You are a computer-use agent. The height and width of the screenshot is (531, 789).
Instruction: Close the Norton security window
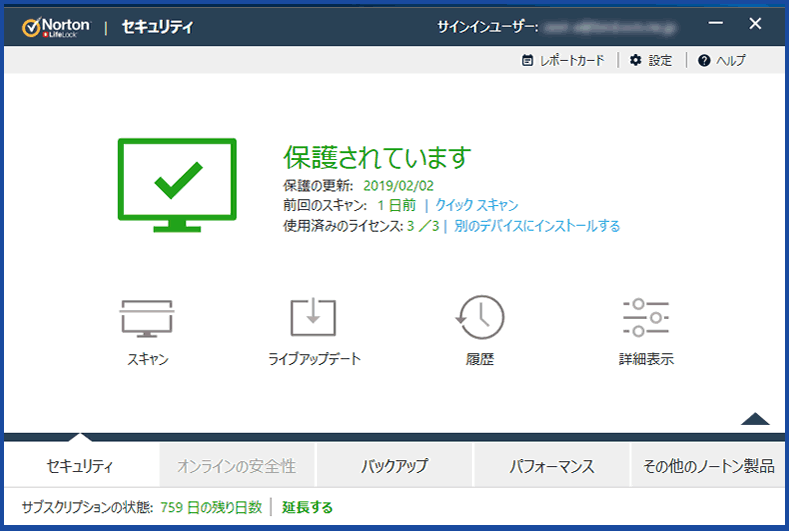tap(755, 24)
